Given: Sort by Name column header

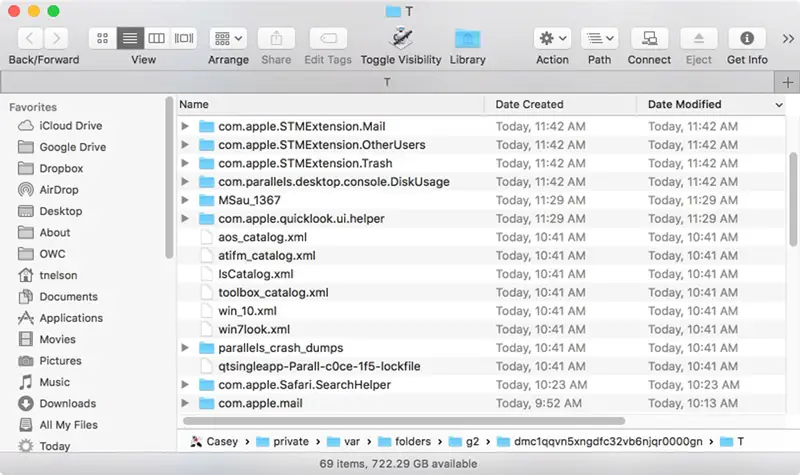Looking at the screenshot, I should (x=330, y=105).
